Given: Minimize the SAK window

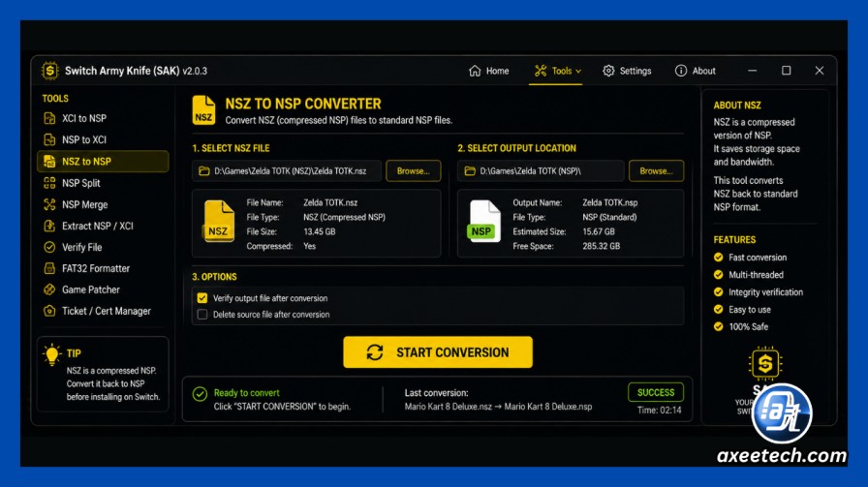Looking at the screenshot, I should click(x=753, y=71).
